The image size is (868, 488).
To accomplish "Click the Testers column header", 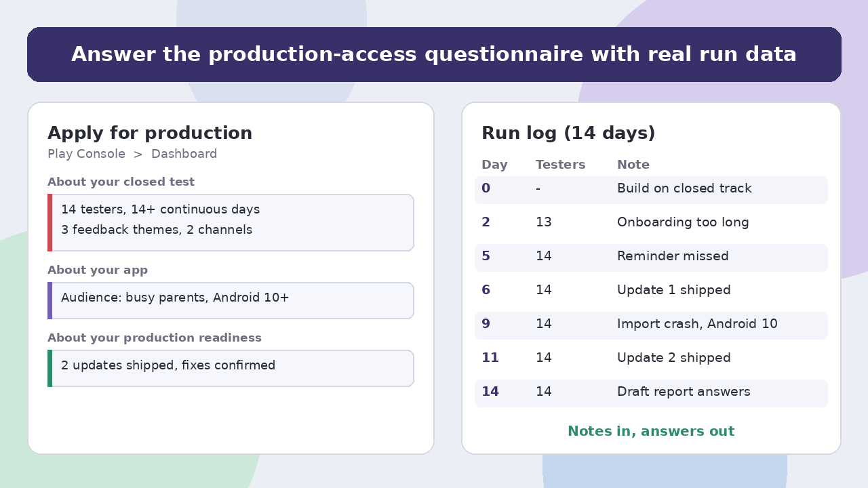I will 560,165.
